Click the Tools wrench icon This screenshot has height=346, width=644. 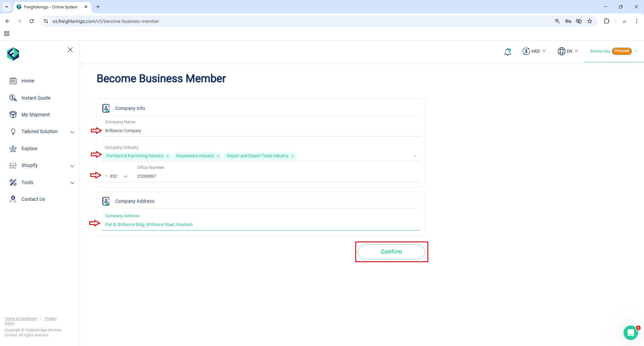coord(13,182)
